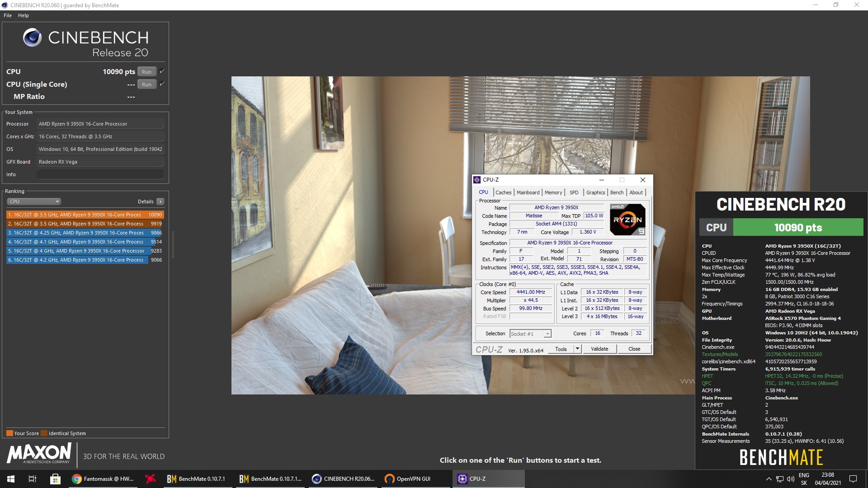The height and width of the screenshot is (488, 868).
Task: Click the panel resize grip beside the ranking list
Action: (x=173, y=244)
